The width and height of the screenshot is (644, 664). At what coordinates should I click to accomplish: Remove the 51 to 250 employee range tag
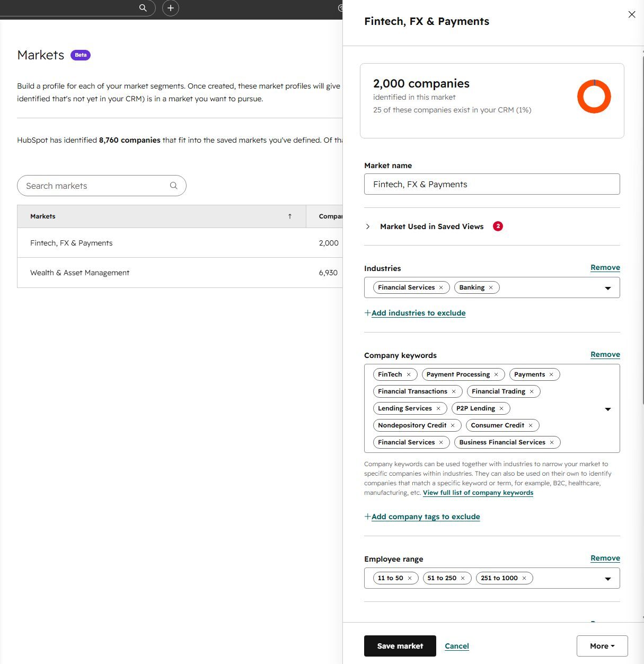[x=463, y=578]
